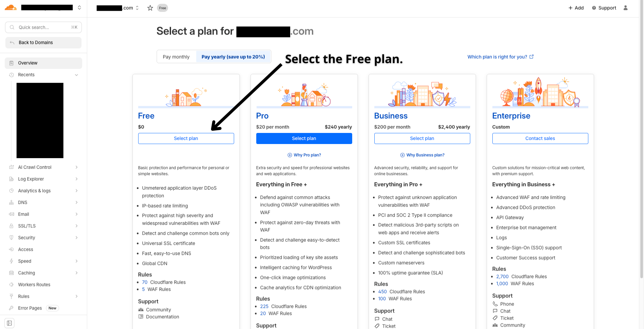Open the account switcher dropdown
This screenshot has width=644, height=329.
[79, 7]
